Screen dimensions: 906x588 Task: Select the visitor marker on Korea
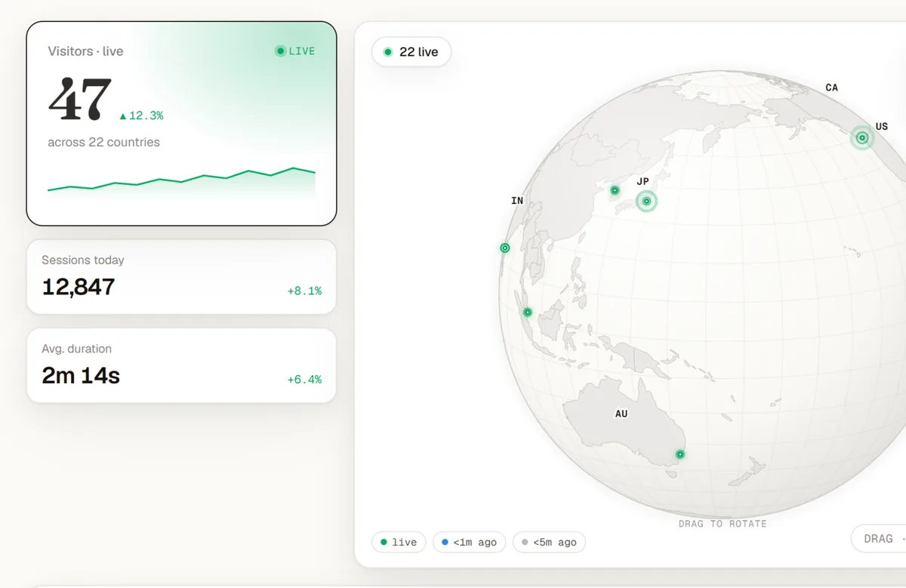[615, 190]
